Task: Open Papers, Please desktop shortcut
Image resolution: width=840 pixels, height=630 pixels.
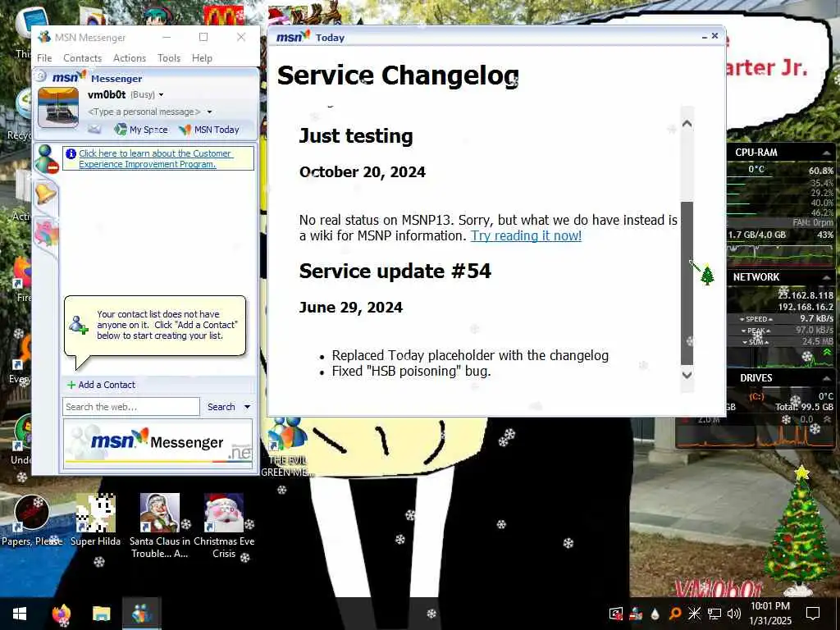Action: 32,521
